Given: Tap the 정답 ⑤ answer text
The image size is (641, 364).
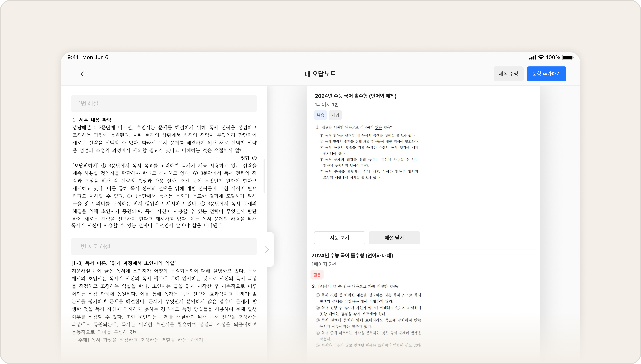Looking at the screenshot, I should (249, 158).
